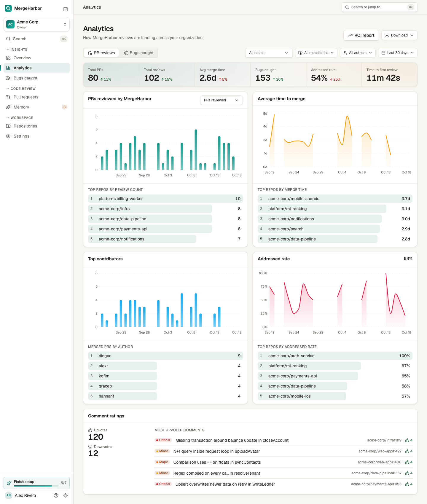The width and height of the screenshot is (427, 504).
Task: Click the Repositories folder icon
Action: point(8,126)
